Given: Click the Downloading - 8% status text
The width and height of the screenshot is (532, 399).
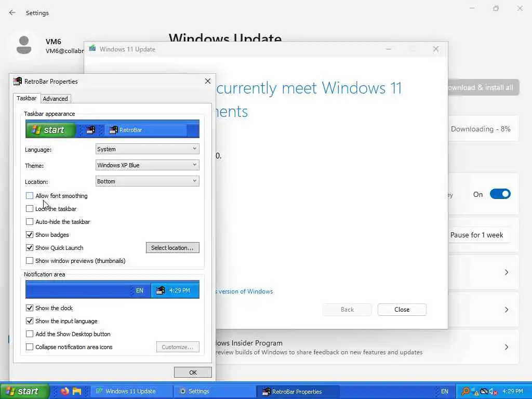Looking at the screenshot, I should (x=481, y=129).
